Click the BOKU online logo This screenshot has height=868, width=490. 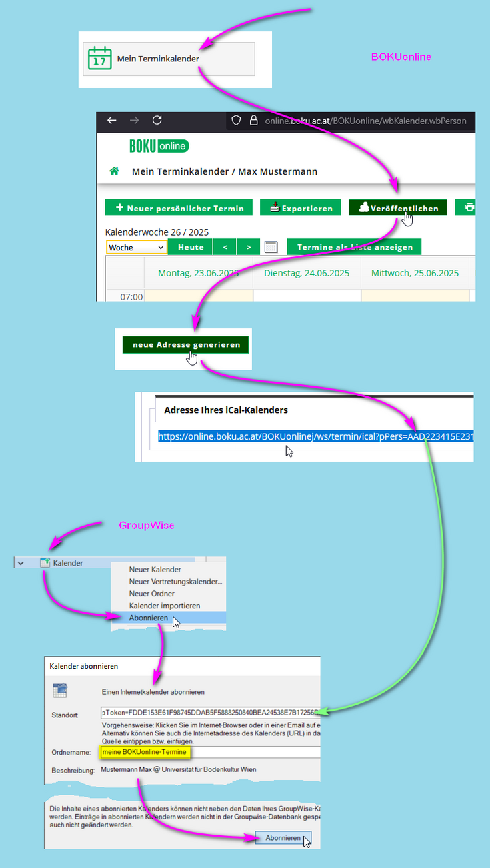(x=159, y=145)
